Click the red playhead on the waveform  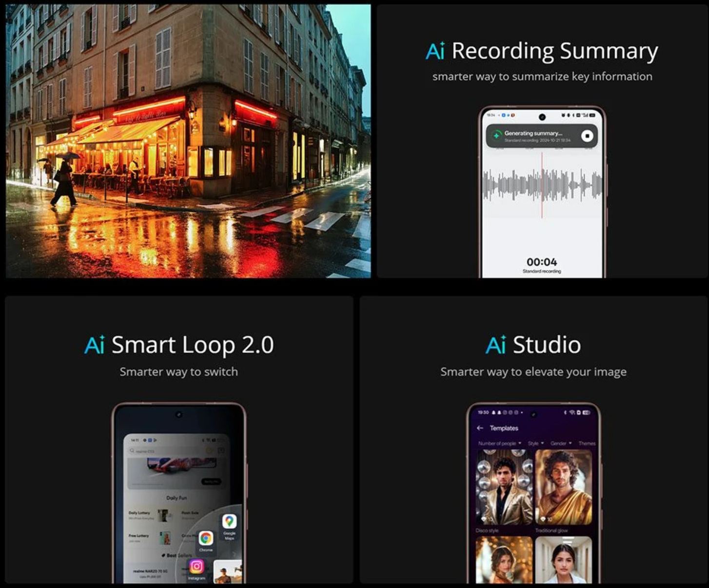click(542, 185)
